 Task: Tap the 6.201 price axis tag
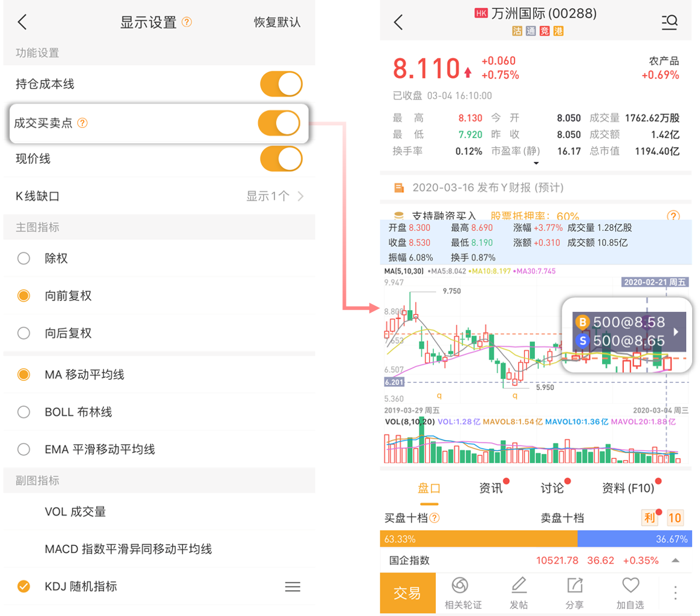click(394, 382)
